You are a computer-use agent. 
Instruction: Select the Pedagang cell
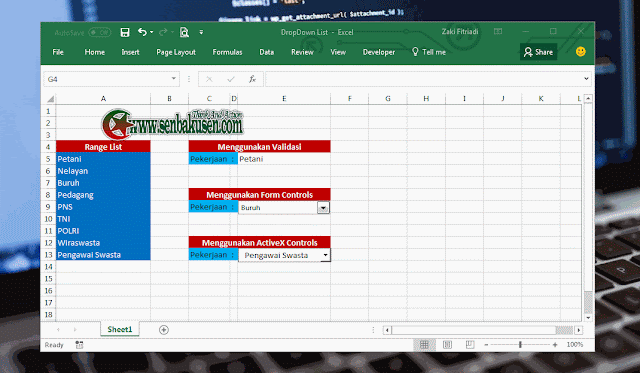(x=103, y=195)
